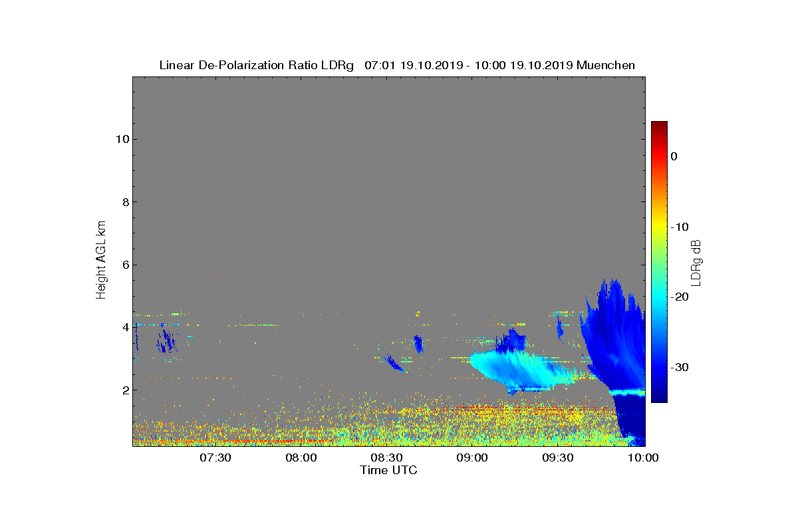Click the 10:00 time tick label
This screenshot has width=798, height=532.
(x=644, y=458)
